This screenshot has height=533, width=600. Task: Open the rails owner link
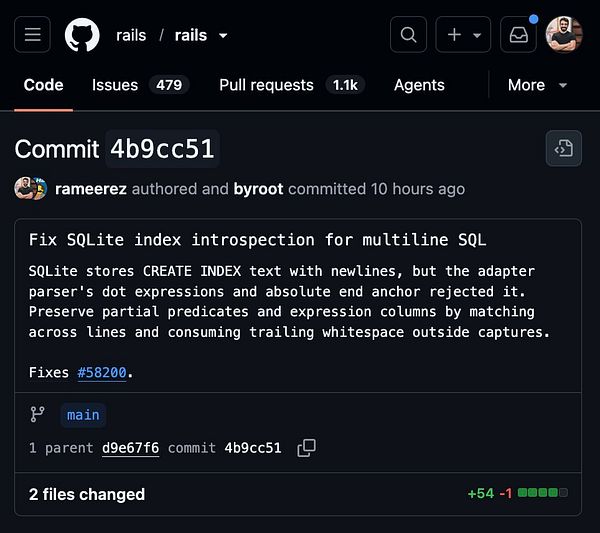tap(131, 36)
